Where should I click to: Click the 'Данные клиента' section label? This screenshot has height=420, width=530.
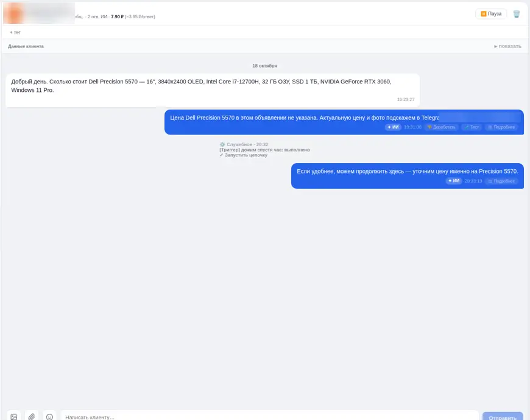pos(26,46)
